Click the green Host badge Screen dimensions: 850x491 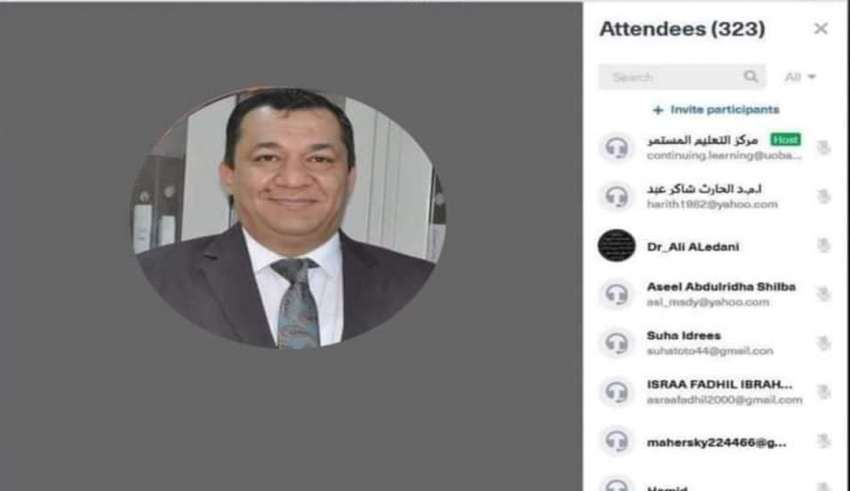[785, 140]
